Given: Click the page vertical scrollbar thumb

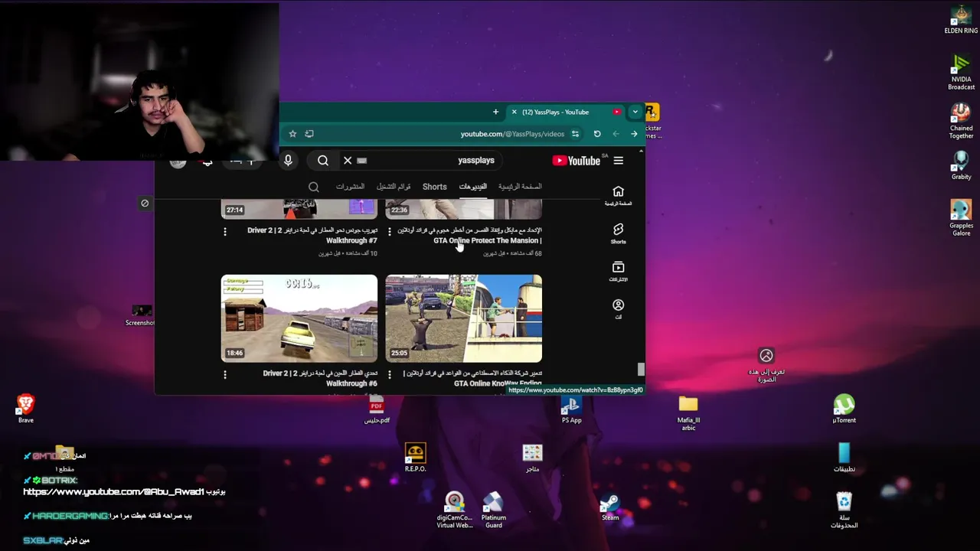Looking at the screenshot, I should click(x=641, y=370).
